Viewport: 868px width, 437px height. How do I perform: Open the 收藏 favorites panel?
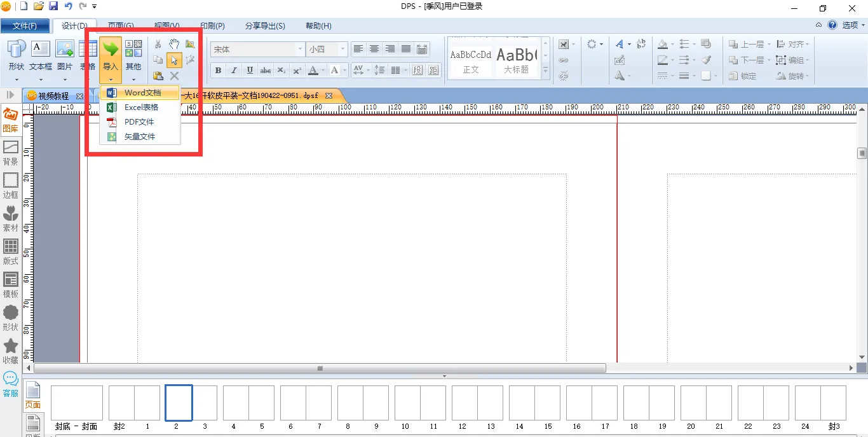pyautogui.click(x=10, y=351)
